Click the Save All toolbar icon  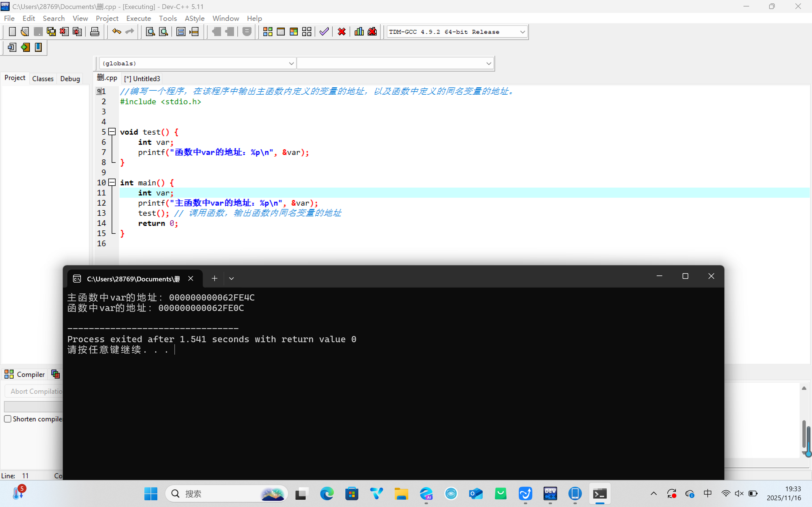(x=51, y=32)
